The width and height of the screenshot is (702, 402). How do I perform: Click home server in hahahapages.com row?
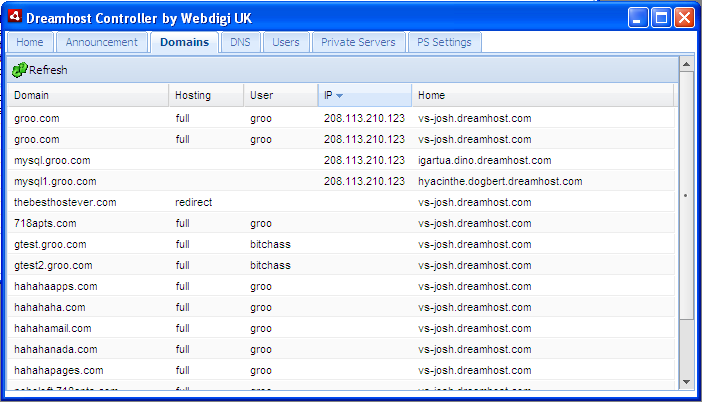click(475, 371)
